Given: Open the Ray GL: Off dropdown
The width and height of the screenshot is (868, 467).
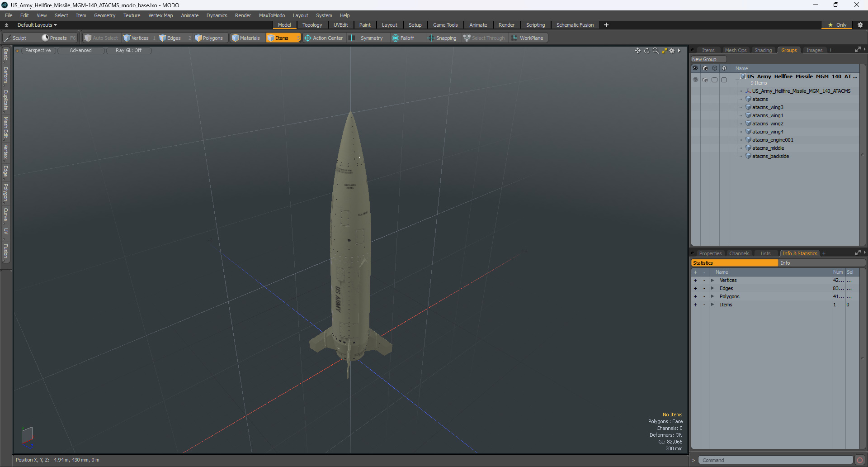Looking at the screenshot, I should coord(128,51).
